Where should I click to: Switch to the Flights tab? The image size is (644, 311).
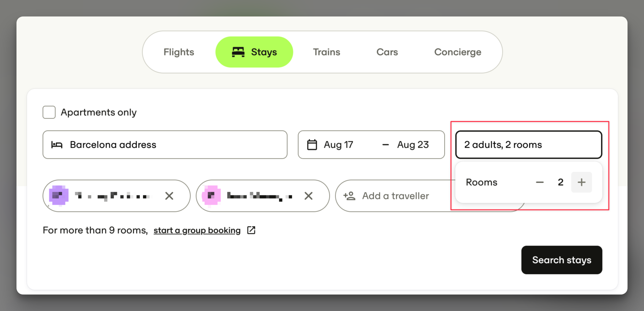coord(179,52)
